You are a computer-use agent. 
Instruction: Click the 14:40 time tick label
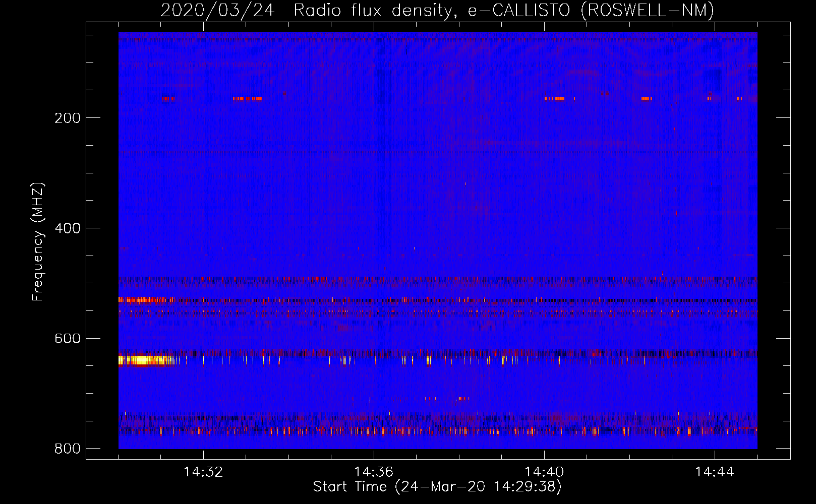544,472
